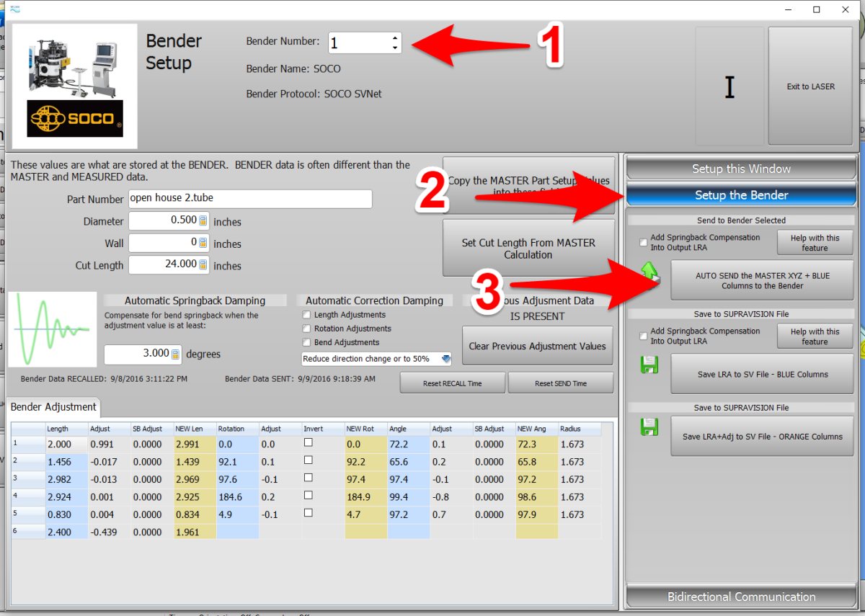Click the Part Number text field
Image resolution: width=865 pixels, height=616 pixels.
[x=250, y=199]
